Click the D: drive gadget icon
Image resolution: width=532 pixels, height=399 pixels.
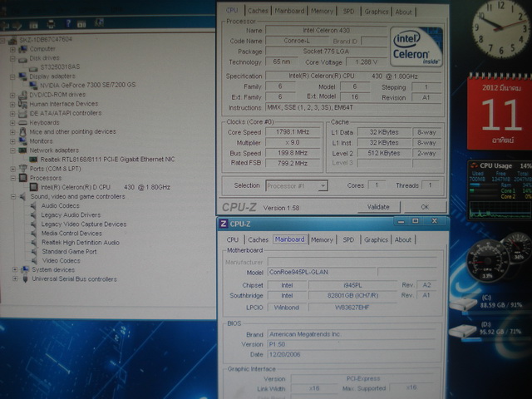coord(463,331)
